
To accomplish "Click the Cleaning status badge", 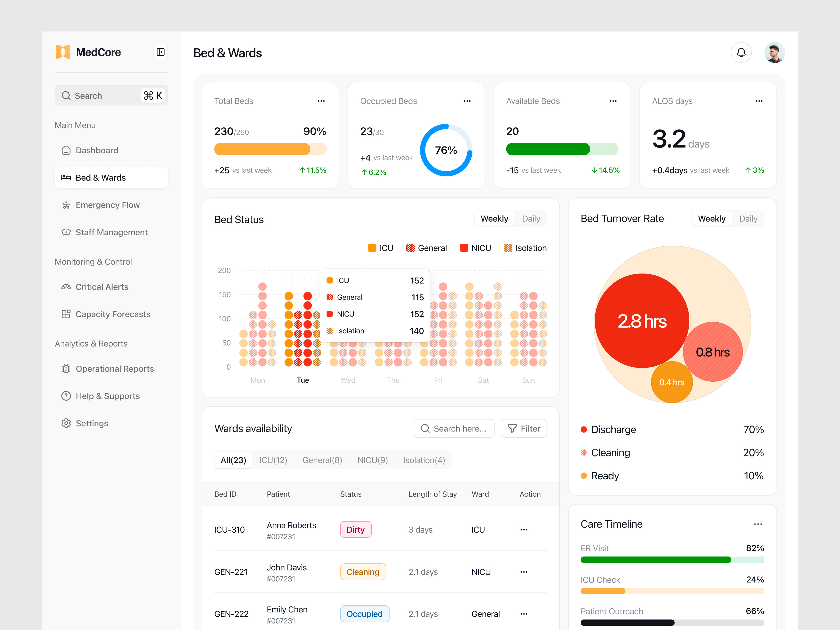I will click(x=363, y=572).
